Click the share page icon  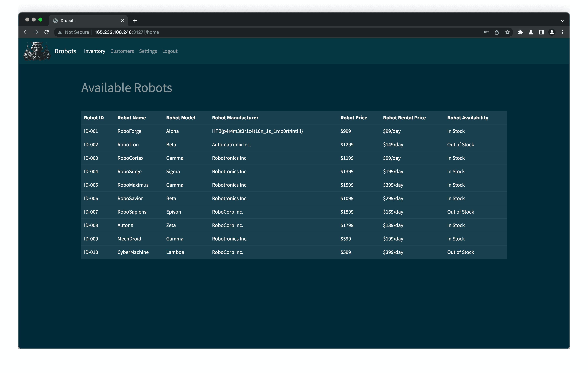tap(497, 32)
